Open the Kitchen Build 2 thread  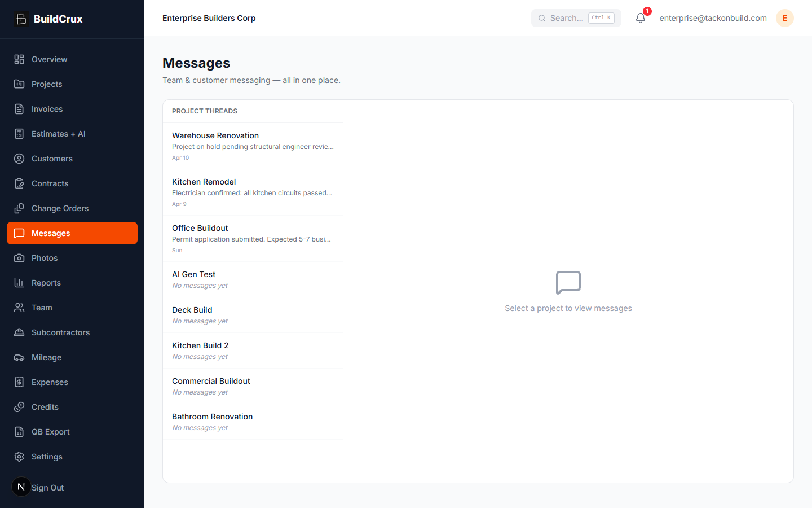point(253,351)
